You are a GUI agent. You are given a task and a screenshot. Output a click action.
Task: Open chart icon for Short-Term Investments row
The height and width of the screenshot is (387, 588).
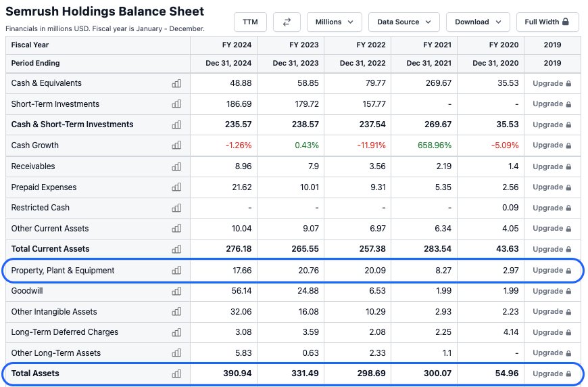point(176,104)
